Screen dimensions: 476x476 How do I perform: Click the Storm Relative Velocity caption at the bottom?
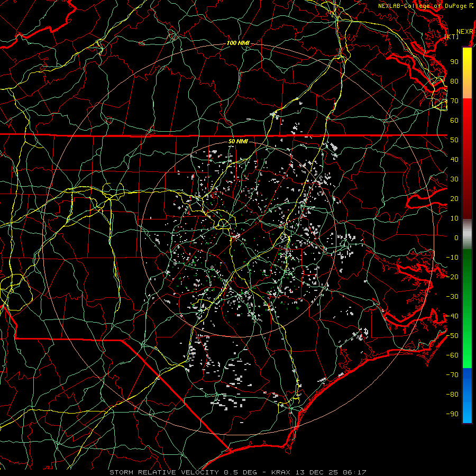pos(238,472)
